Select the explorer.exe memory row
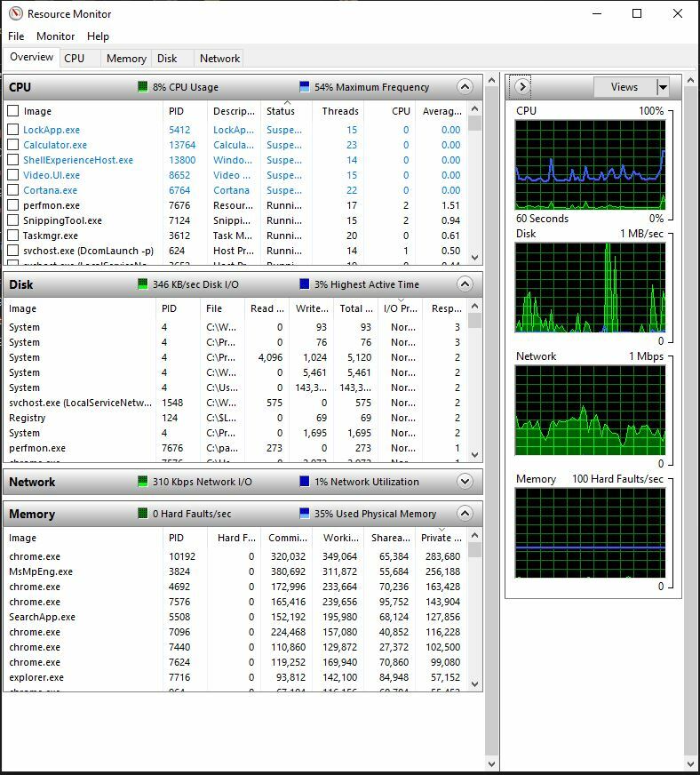700x775 pixels. click(x=235, y=677)
